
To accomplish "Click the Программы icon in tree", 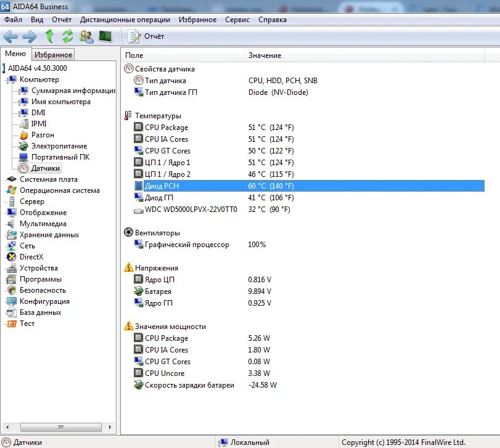I will coord(12,279).
